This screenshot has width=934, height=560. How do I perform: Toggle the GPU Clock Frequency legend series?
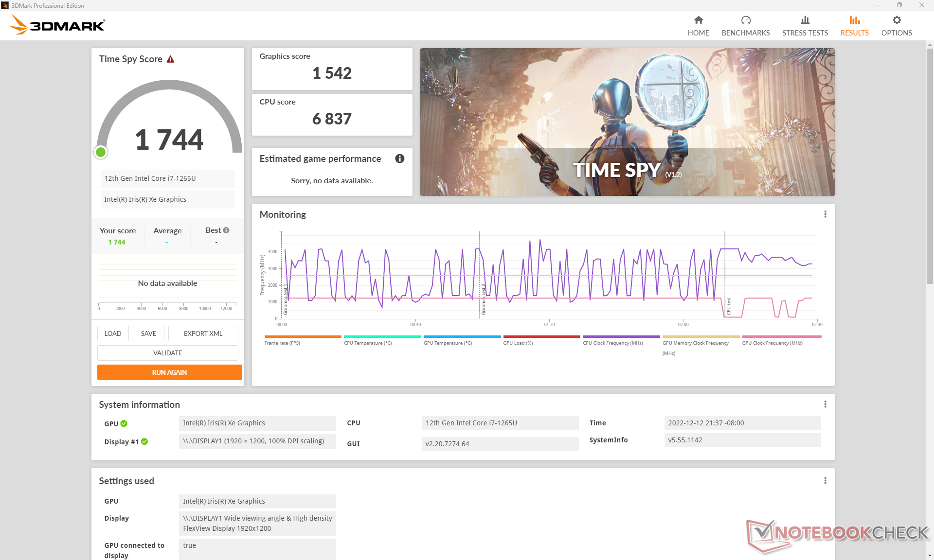772,343
